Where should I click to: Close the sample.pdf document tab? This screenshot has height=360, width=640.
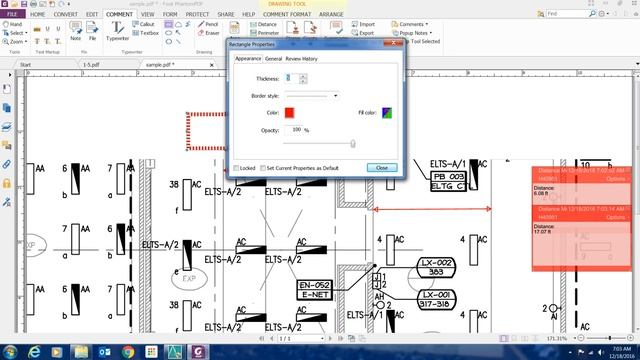(x=212, y=65)
